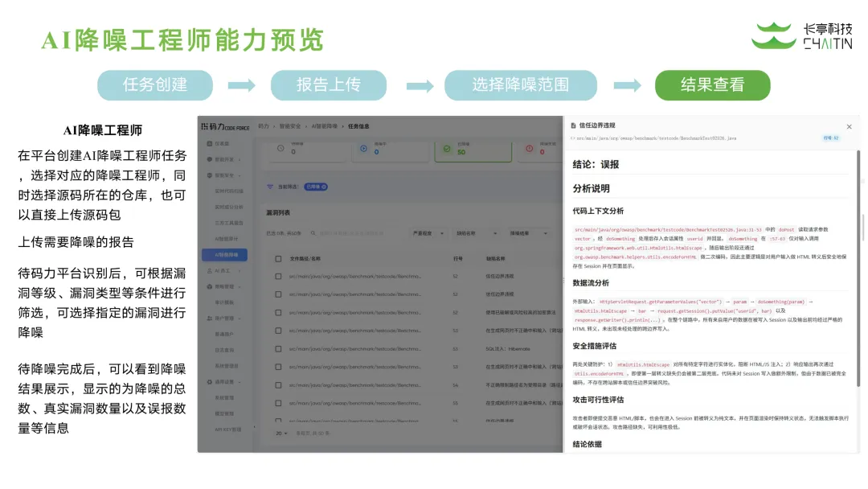Open the 降噪结果 filter dropdown
The height and width of the screenshot is (489, 868).
tap(528, 234)
